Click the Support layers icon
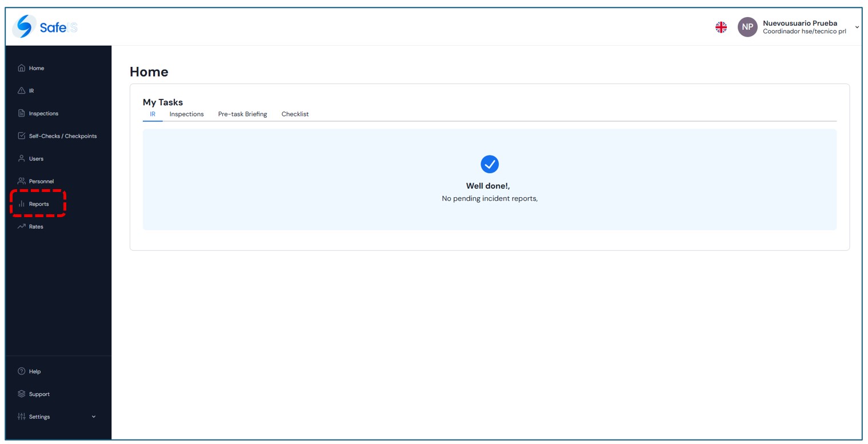The height and width of the screenshot is (444, 868). point(22,394)
